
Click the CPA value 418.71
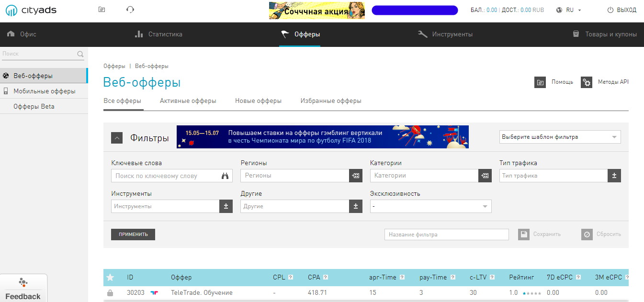pyautogui.click(x=317, y=292)
